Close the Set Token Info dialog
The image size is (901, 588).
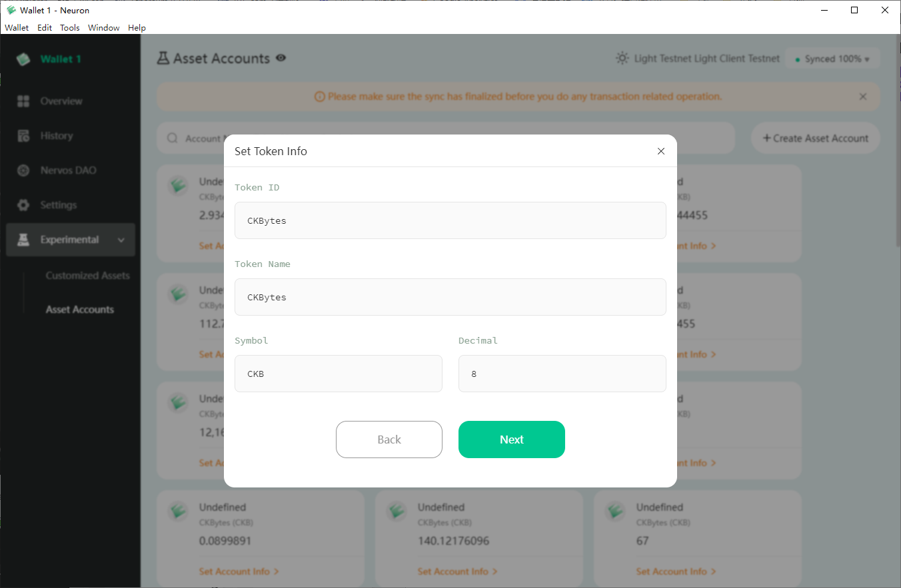pyautogui.click(x=661, y=151)
